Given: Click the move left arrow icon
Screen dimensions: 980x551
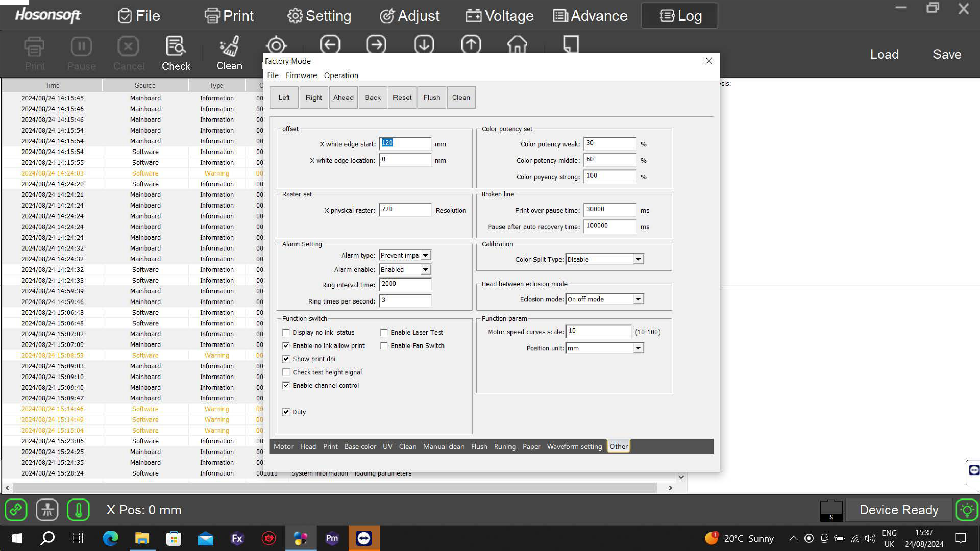Looking at the screenshot, I should coord(330,45).
